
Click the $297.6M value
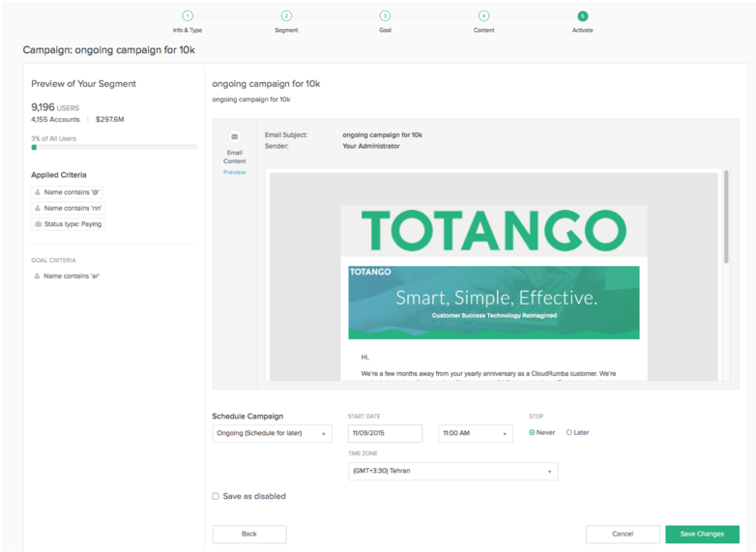[x=109, y=119]
